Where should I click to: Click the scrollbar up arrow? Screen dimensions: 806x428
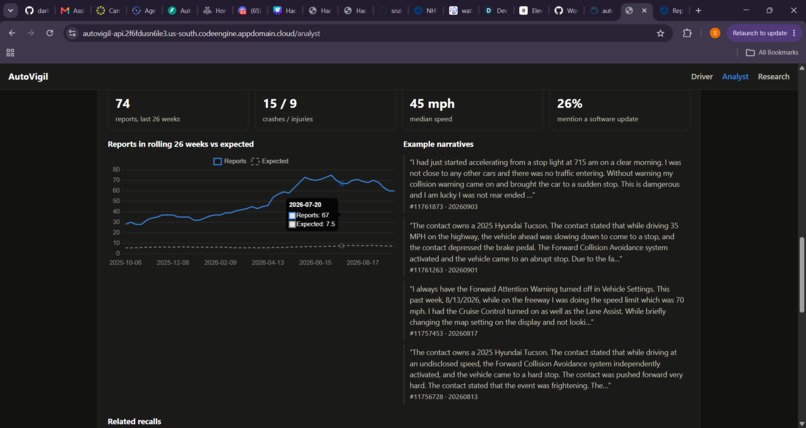pyautogui.click(x=801, y=68)
